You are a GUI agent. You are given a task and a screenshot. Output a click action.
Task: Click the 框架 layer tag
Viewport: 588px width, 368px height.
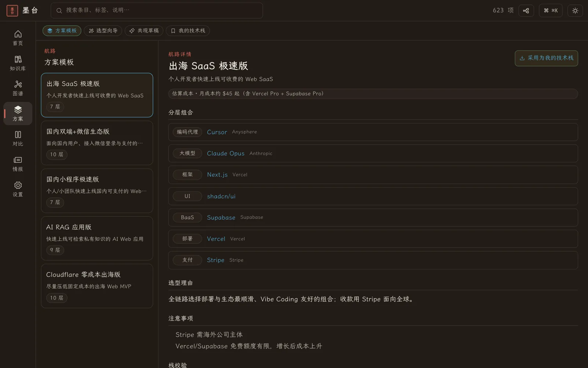click(187, 175)
